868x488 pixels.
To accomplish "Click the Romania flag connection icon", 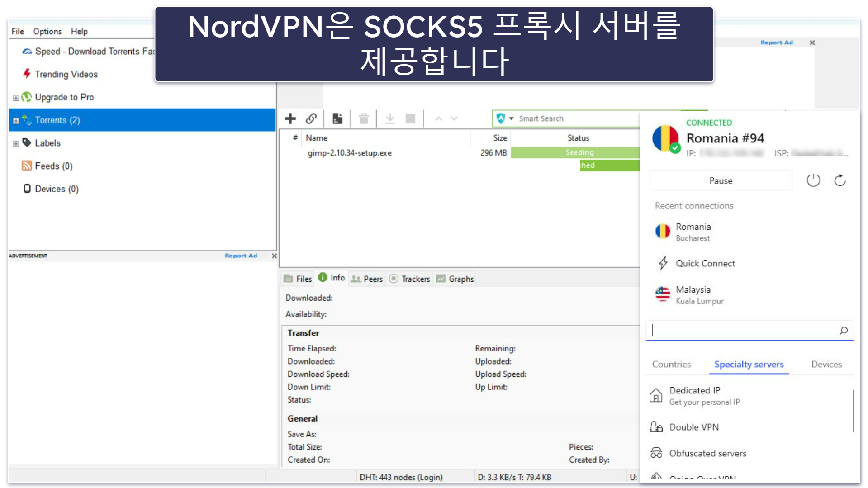I will [665, 139].
